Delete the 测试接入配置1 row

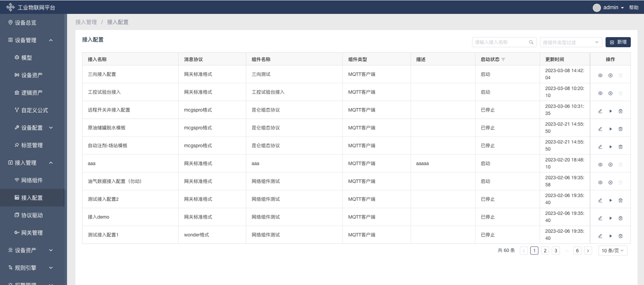pyautogui.click(x=621, y=236)
